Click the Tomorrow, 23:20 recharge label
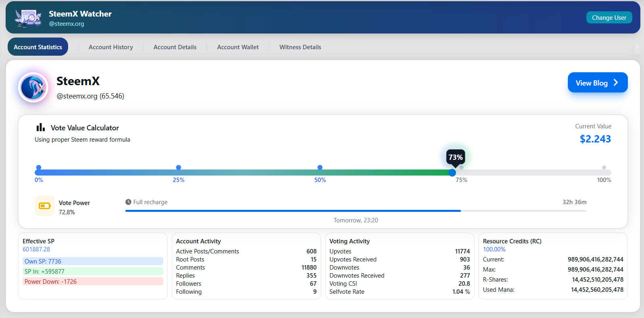 pos(356,220)
